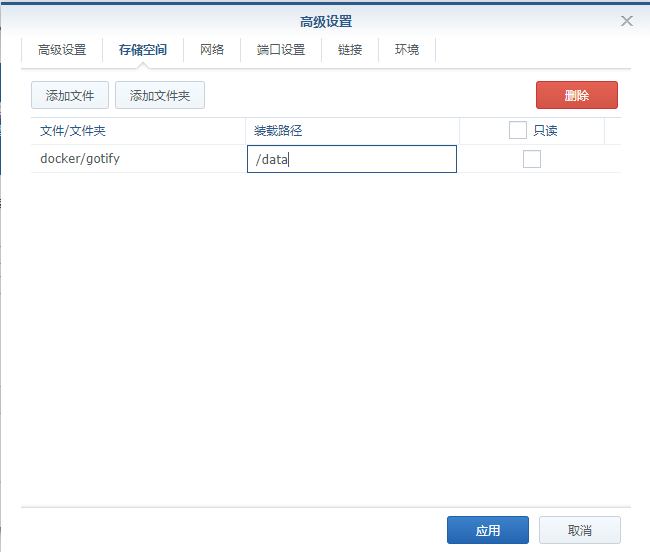Click the /data mount path field
The height and width of the screenshot is (552, 650).
[x=352, y=159]
